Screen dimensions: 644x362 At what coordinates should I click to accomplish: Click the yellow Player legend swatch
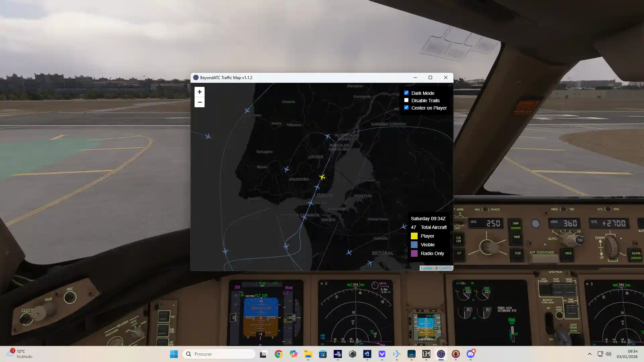(414, 236)
